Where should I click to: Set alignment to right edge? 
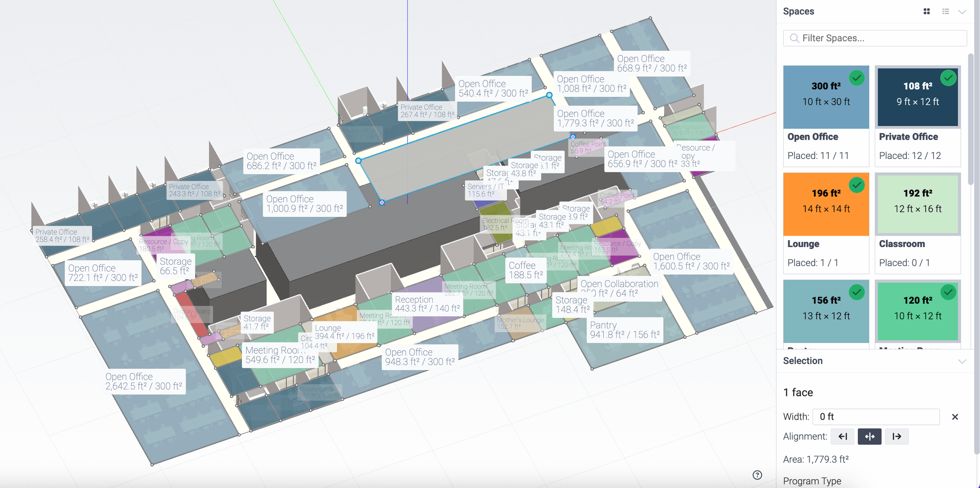(x=896, y=436)
